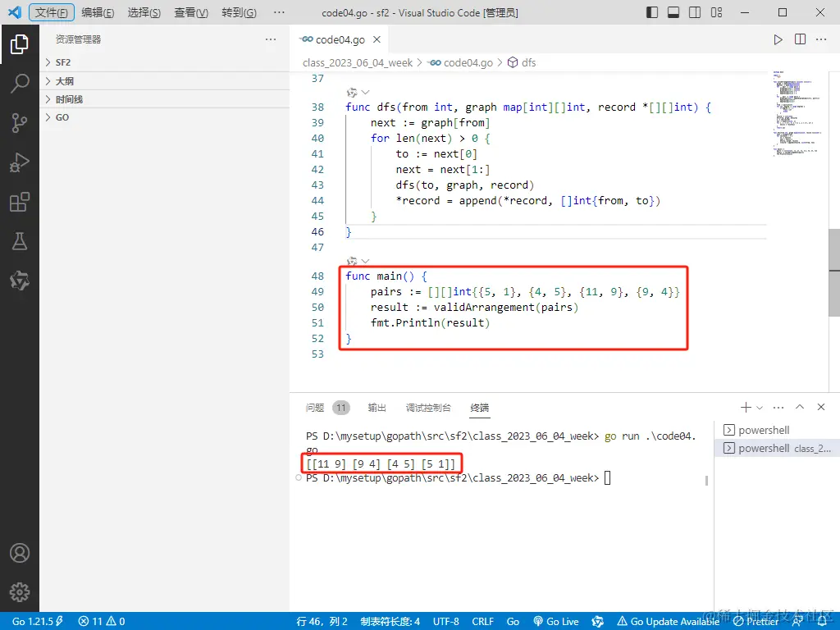840x630 pixels.
Task: Change tab size 制表符长度: 4
Action: pyautogui.click(x=390, y=622)
